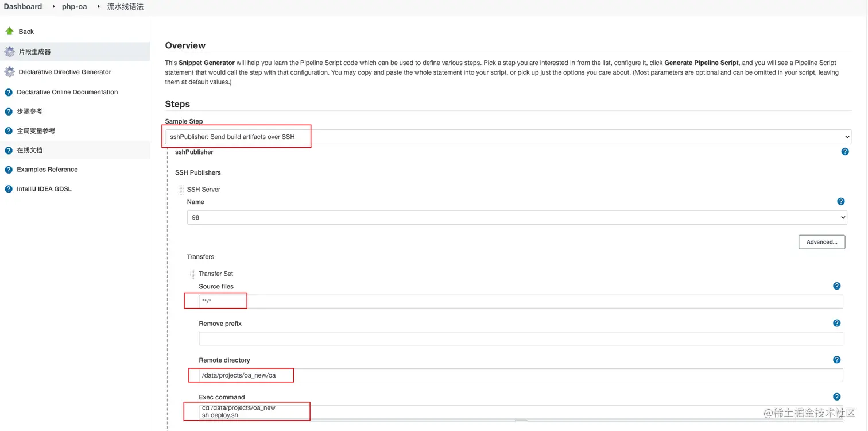Screen dimensions: 868x431
Task: Click the Advanced... button
Action: [x=821, y=242]
